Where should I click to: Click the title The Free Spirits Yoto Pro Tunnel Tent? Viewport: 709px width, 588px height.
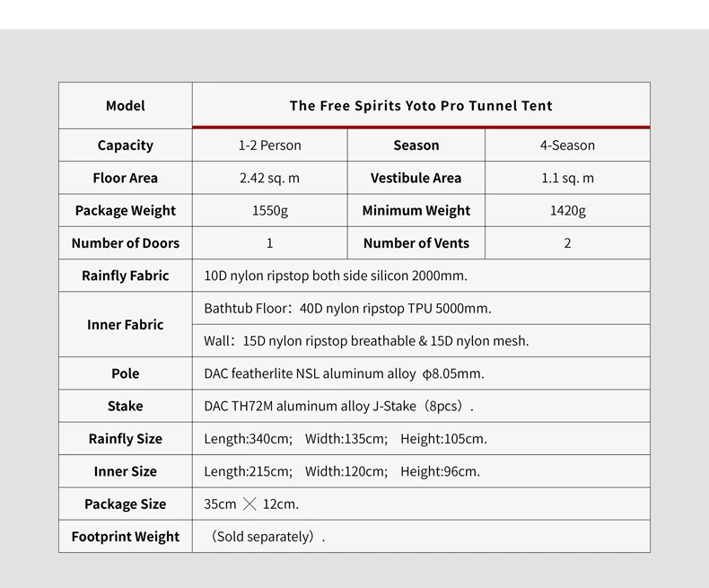click(421, 105)
